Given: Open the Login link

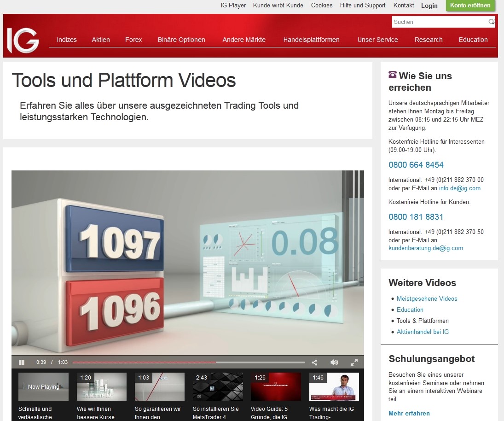Looking at the screenshot, I should [x=429, y=6].
